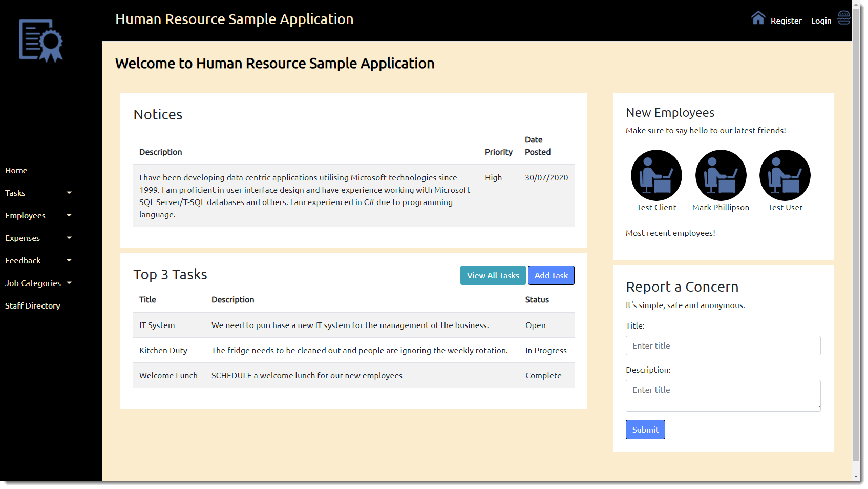868x489 pixels.
Task: Click the certificate logo icon in sidebar
Action: click(x=41, y=40)
